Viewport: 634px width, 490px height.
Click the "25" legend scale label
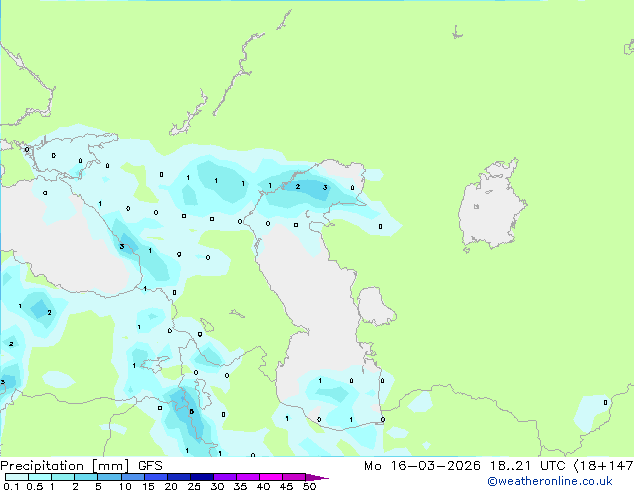(194, 486)
